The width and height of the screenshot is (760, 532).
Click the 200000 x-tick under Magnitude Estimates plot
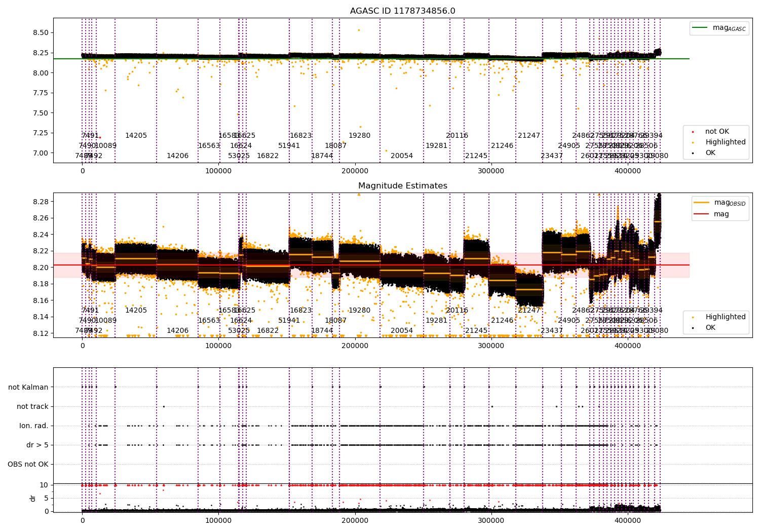355,346
